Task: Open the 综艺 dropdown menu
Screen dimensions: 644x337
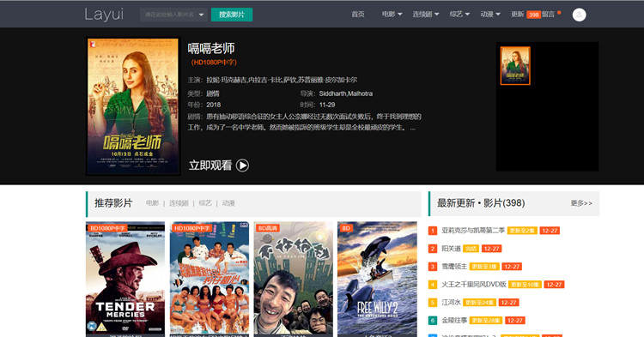Action: (x=459, y=15)
